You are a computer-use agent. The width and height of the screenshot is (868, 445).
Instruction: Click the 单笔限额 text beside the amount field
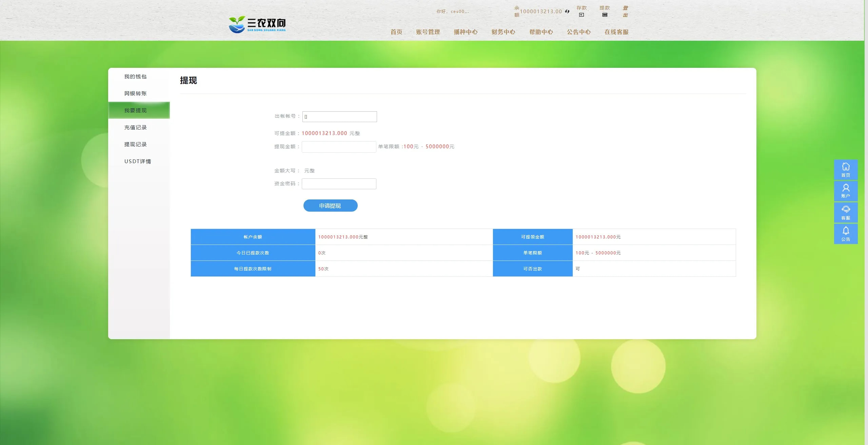pyautogui.click(x=416, y=147)
